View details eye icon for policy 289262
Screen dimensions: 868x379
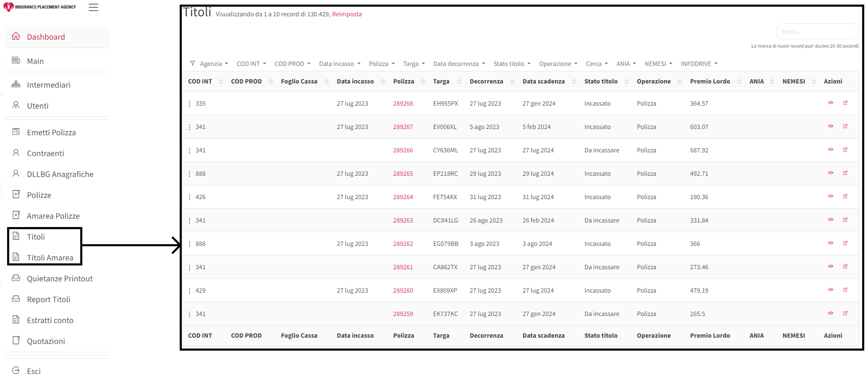830,243
